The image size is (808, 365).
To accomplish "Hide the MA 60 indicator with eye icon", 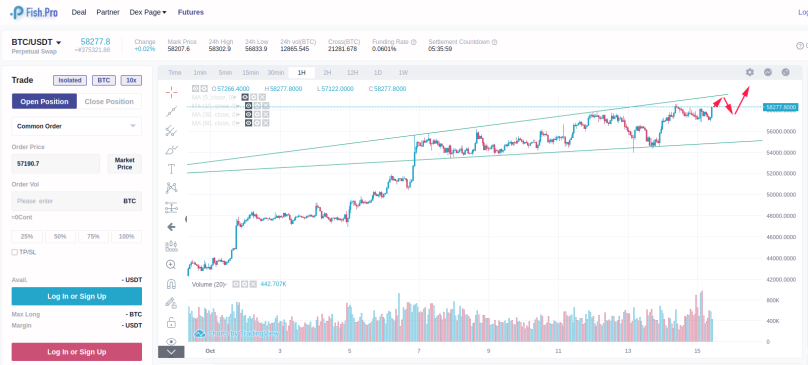I will click(248, 123).
